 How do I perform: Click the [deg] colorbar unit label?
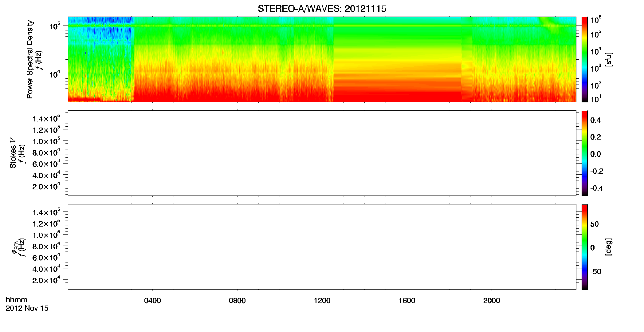click(609, 247)
